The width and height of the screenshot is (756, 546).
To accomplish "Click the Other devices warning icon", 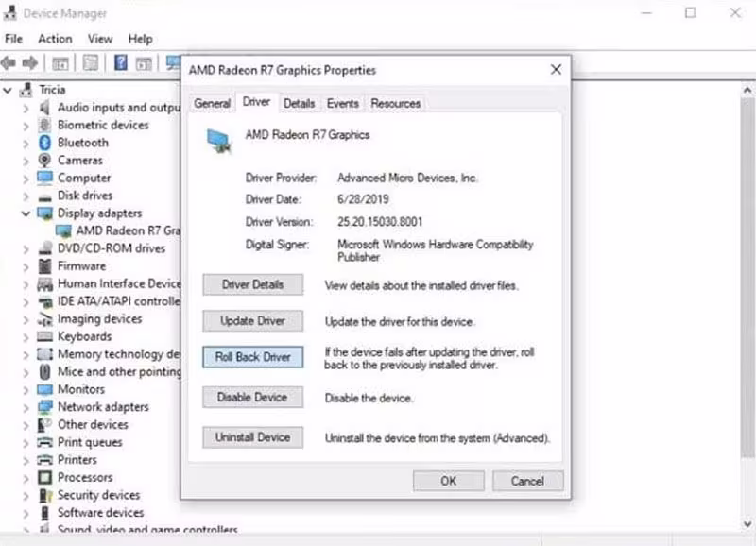I will click(x=44, y=424).
